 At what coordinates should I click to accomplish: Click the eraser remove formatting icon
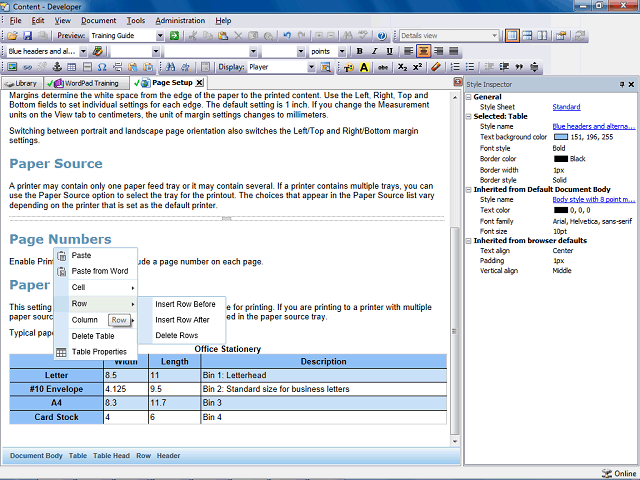436,67
